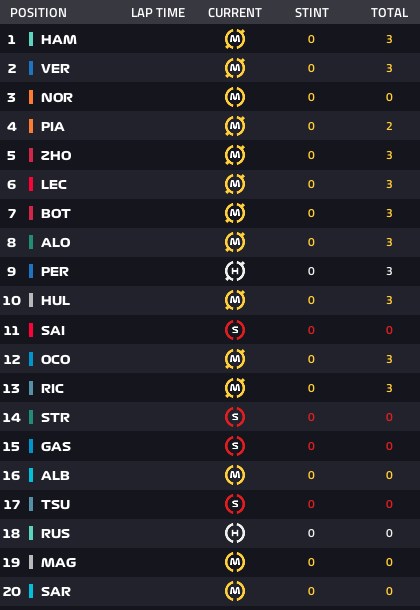Click GAS's soft tyre icon
420x610 pixels.
point(235,446)
